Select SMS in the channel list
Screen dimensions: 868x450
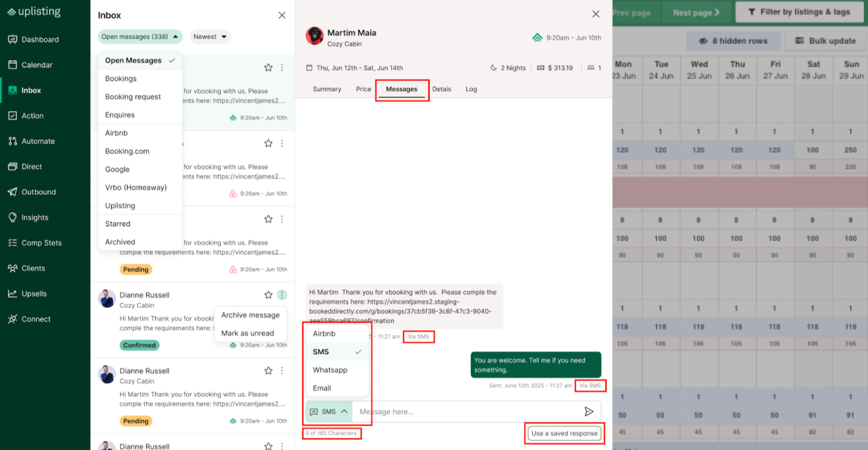point(336,352)
